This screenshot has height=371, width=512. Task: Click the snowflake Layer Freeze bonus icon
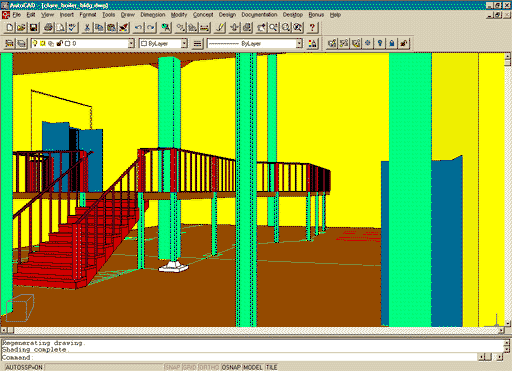(368, 43)
